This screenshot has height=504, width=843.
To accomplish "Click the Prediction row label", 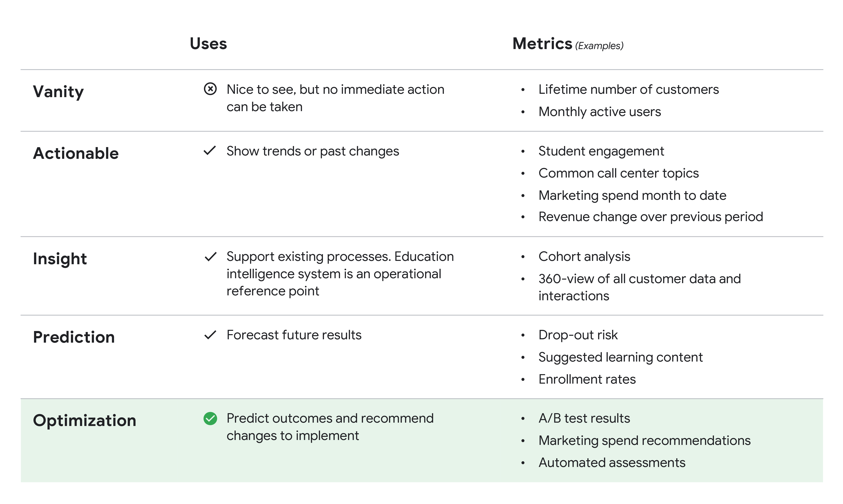I will click(74, 337).
